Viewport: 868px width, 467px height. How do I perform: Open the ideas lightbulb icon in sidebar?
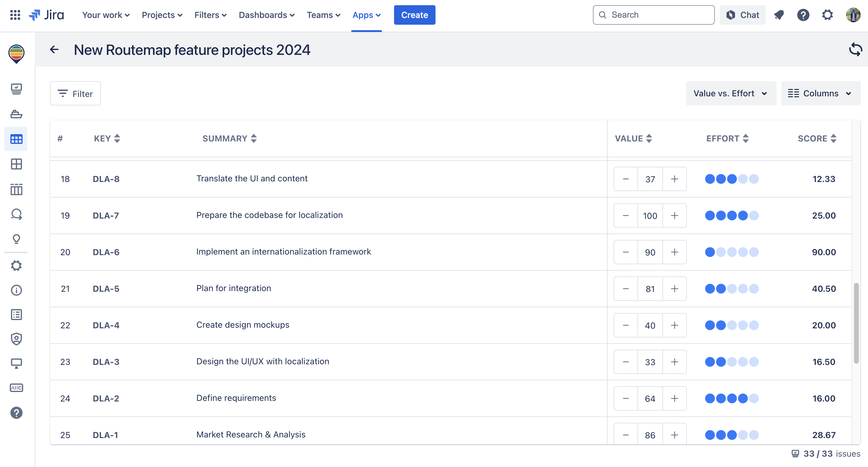pos(16,239)
